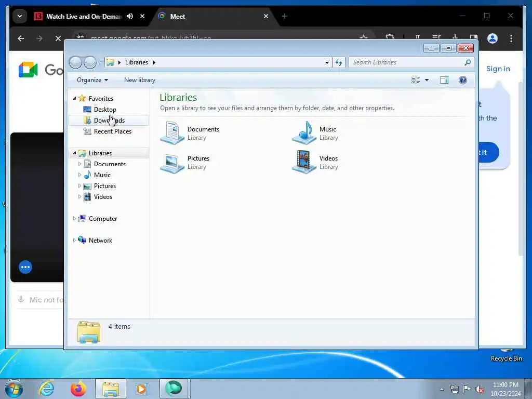Click the Libraries icon in the address bar

[110, 62]
